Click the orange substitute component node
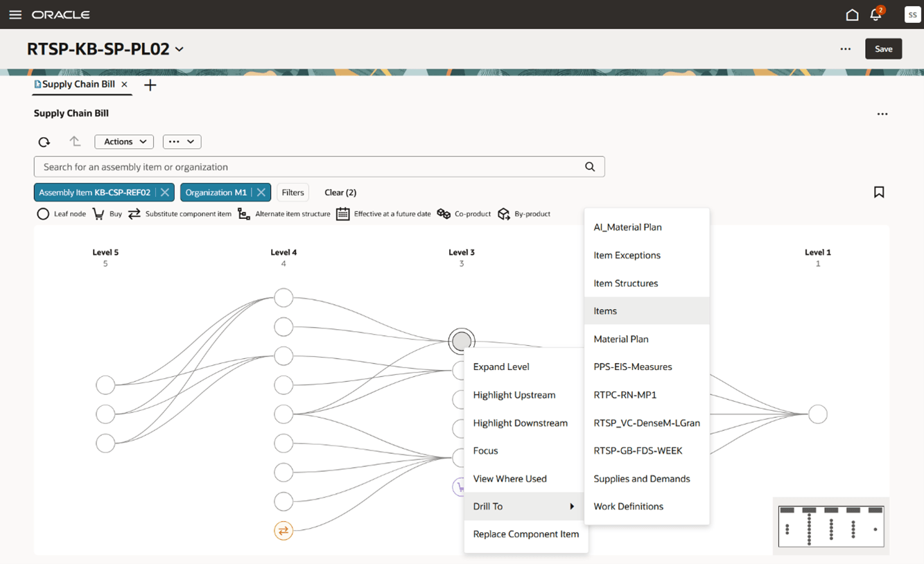924x564 pixels. click(x=284, y=531)
